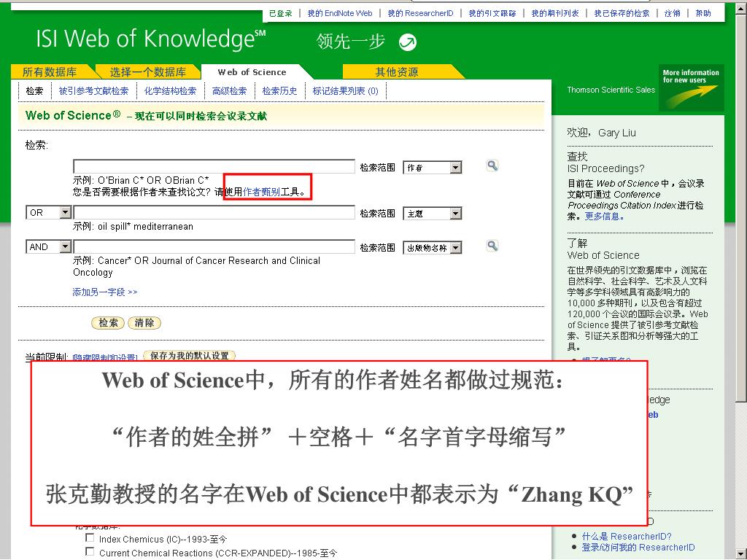Click the 已登录 status text
The height and width of the screenshot is (560, 747).
pyautogui.click(x=281, y=13)
